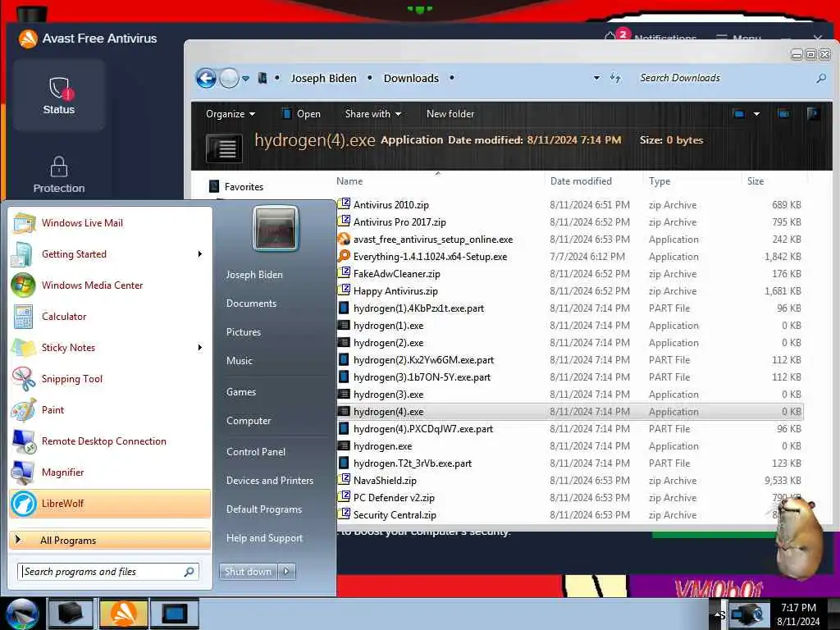Click the Magnifier icon in Start menu
Image resolution: width=840 pixels, height=630 pixels.
[24, 472]
